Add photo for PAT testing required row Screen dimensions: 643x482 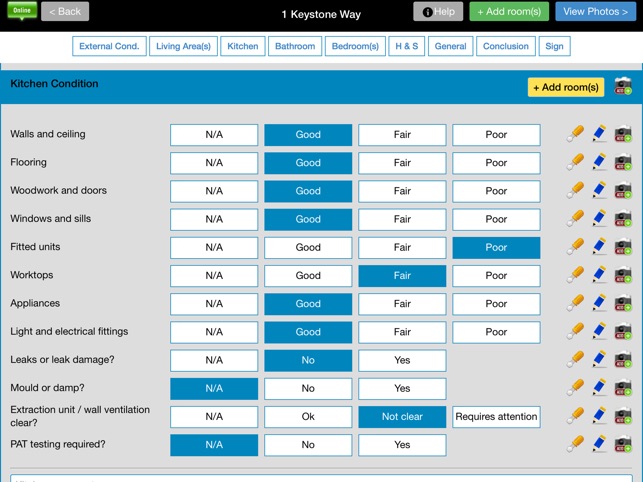[623, 444]
